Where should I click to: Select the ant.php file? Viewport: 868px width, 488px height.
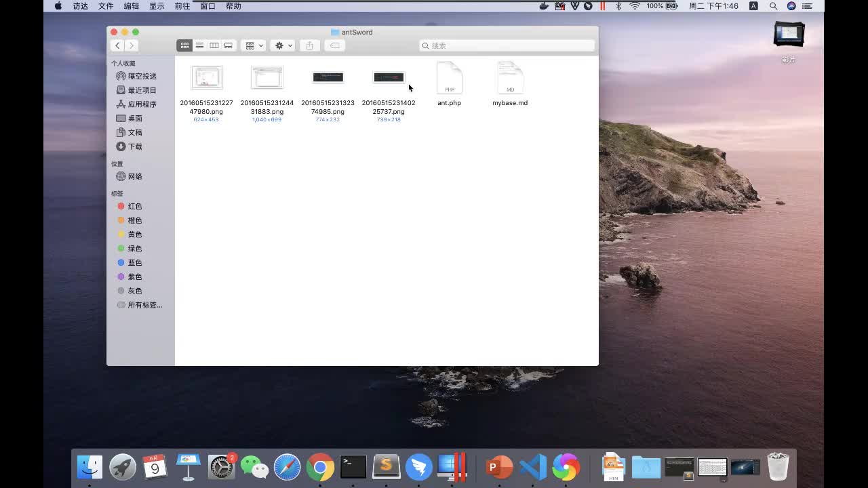point(449,78)
